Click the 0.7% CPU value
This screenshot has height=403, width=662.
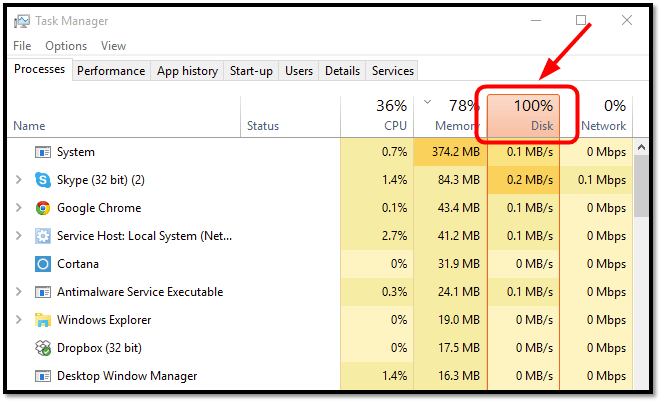click(x=394, y=152)
